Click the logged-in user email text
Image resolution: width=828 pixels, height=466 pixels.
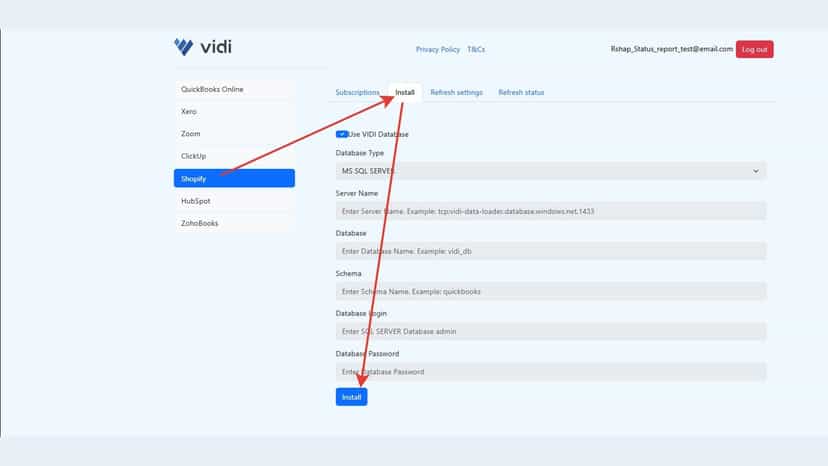672,49
